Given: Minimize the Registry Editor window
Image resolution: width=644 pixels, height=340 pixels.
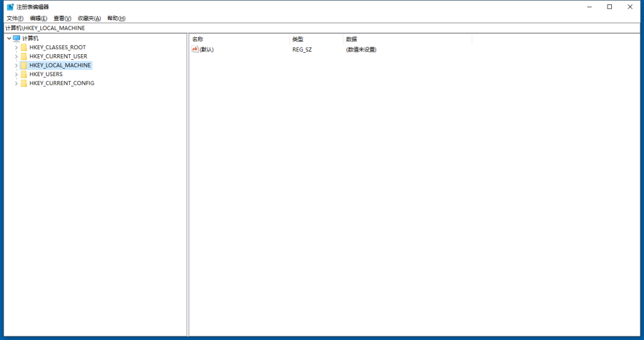Looking at the screenshot, I should pos(589,7).
